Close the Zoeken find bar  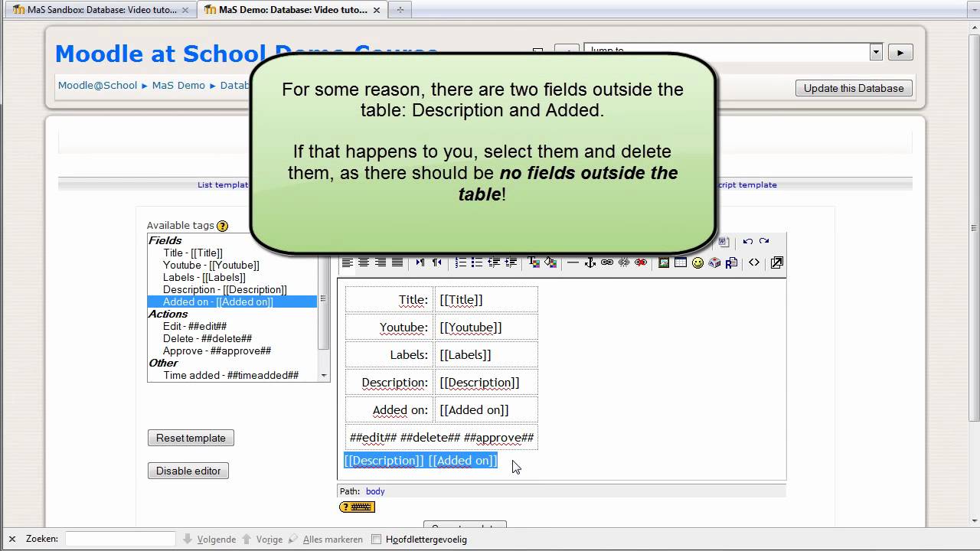click(x=12, y=540)
